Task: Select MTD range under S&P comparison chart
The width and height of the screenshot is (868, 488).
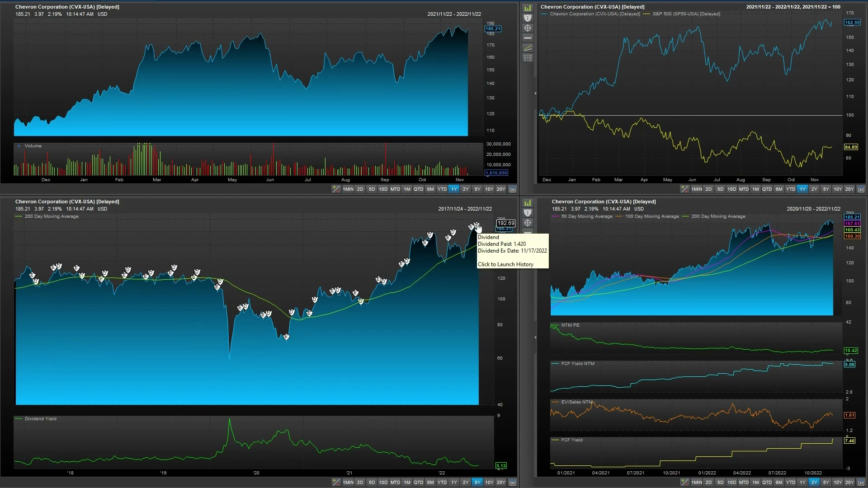Action: point(744,189)
